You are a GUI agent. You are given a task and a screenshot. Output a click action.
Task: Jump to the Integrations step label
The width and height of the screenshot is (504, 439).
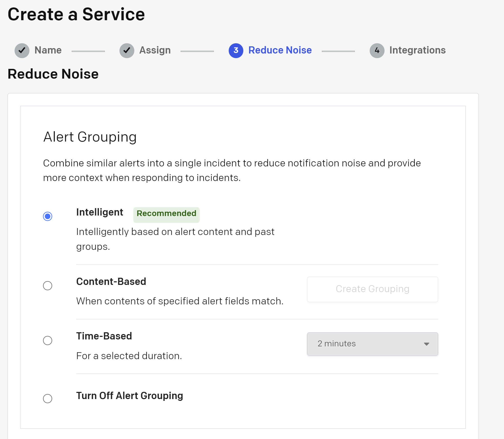[418, 50]
